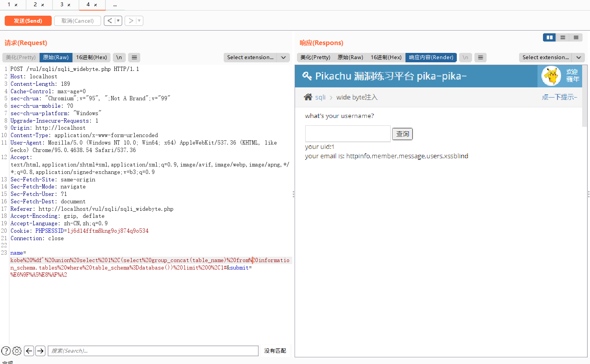Click the Pikachu avatar image
Viewport: 590px width, 364px height.
coord(552,76)
